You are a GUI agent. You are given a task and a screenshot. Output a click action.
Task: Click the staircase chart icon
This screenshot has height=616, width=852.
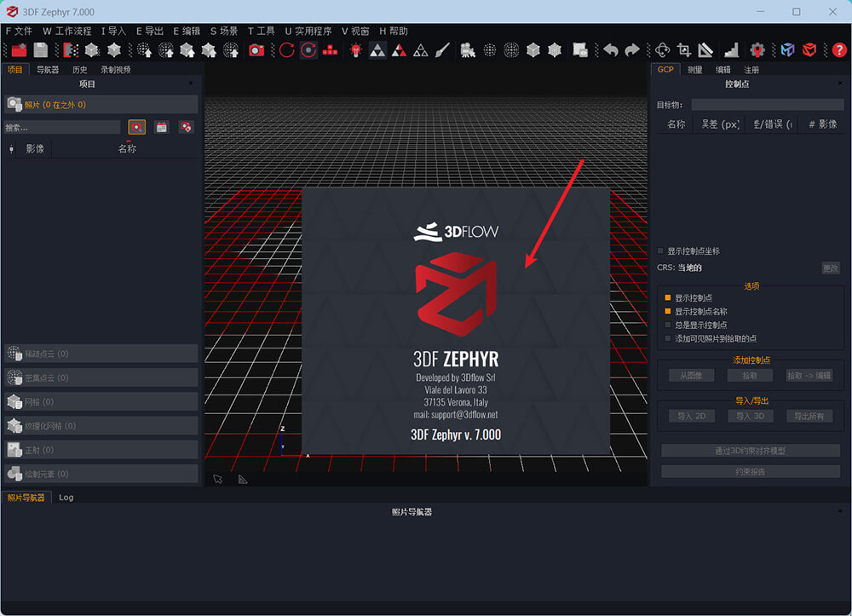coord(731,50)
